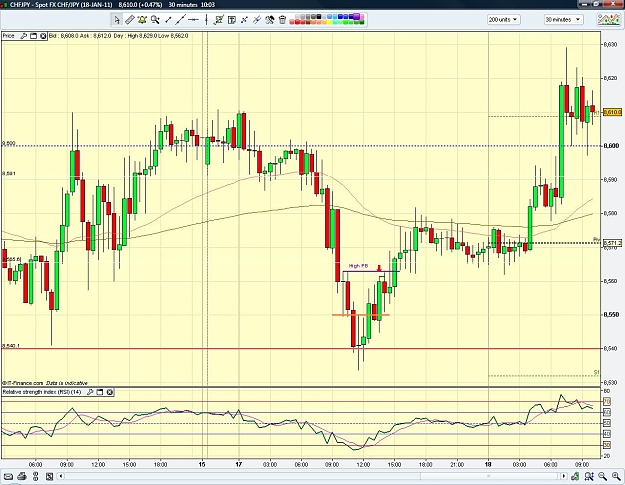Click the envelope icon at bottom left

(x=8, y=476)
